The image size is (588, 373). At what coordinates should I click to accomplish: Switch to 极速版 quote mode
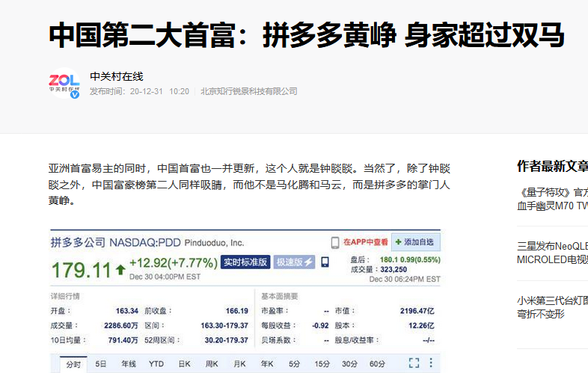point(294,262)
